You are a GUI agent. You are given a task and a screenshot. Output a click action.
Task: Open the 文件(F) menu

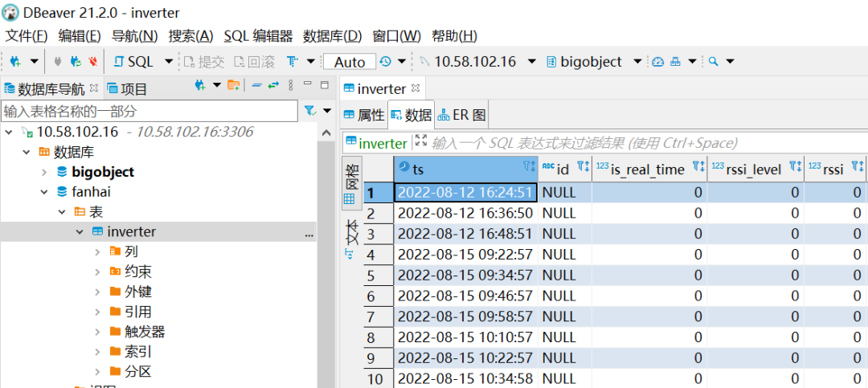(26, 36)
